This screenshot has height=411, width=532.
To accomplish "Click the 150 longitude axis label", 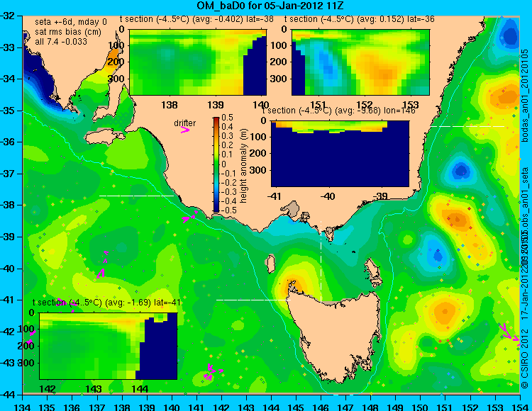I will (x=420, y=407).
